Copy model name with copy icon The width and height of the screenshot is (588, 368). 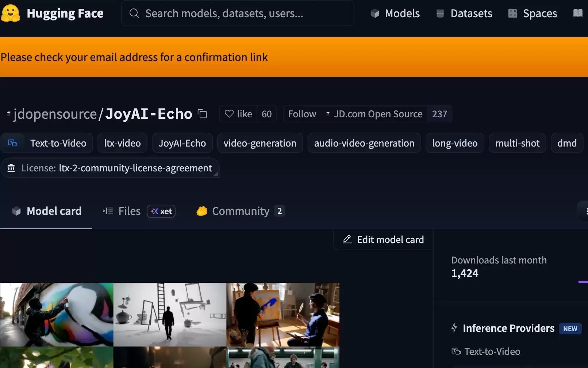202,114
